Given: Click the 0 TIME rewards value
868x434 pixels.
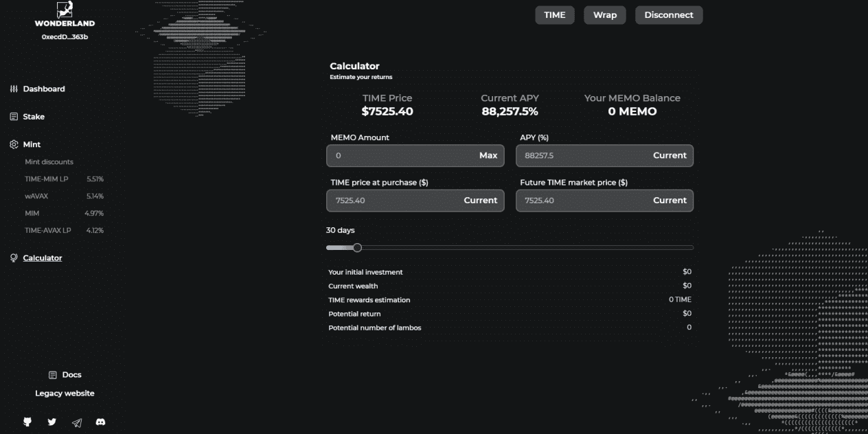Looking at the screenshot, I should coord(680,299).
